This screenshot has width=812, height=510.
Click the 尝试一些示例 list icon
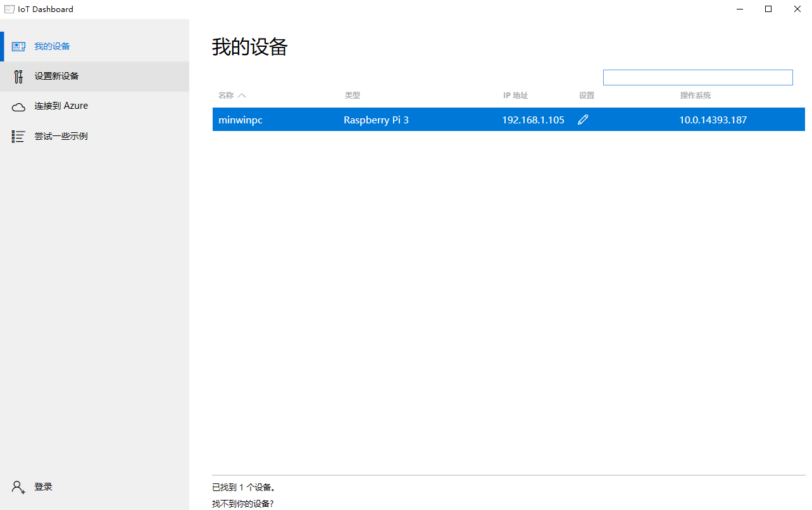(x=18, y=137)
